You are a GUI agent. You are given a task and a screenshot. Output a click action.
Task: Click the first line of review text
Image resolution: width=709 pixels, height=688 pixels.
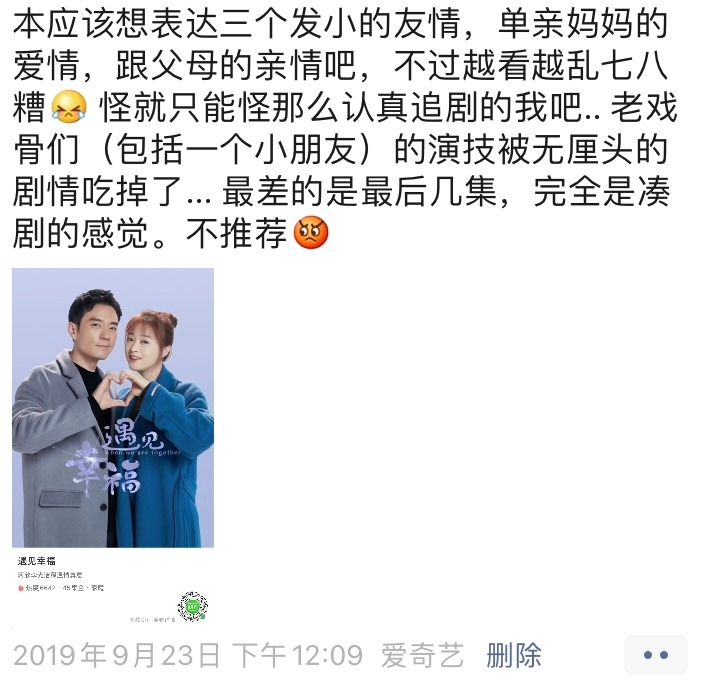click(x=340, y=23)
